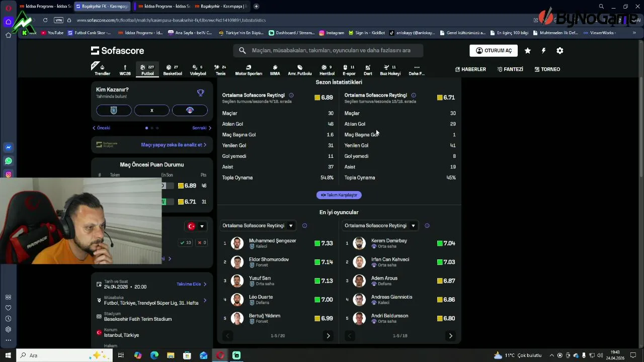
Task: Expand the Daha Fazla sports menu
Action: tap(417, 70)
